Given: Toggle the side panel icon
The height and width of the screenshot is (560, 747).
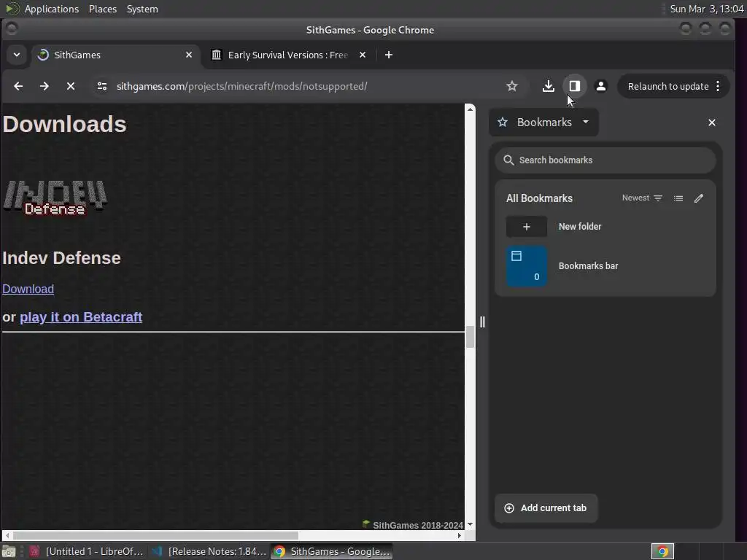Looking at the screenshot, I should pos(575,86).
